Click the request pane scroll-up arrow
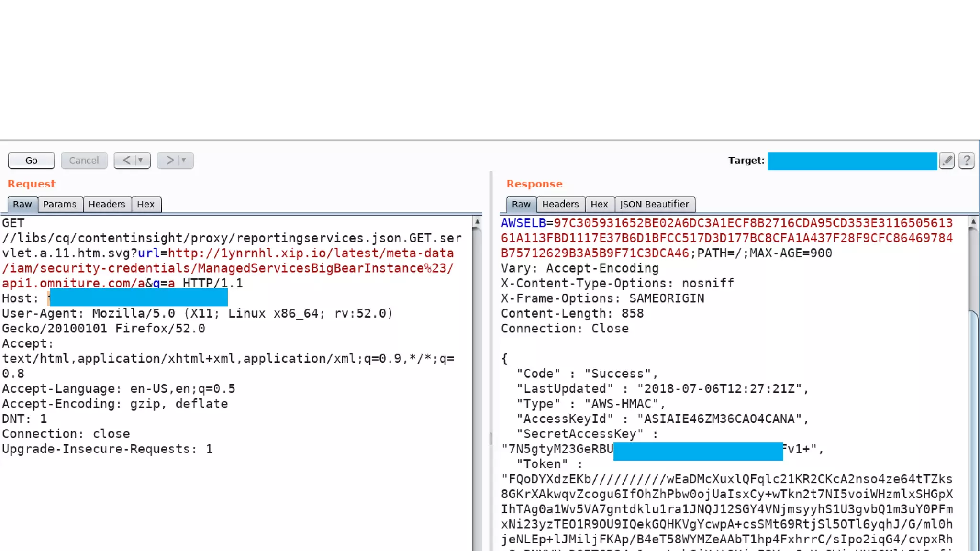This screenshot has width=980, height=551. point(477,221)
